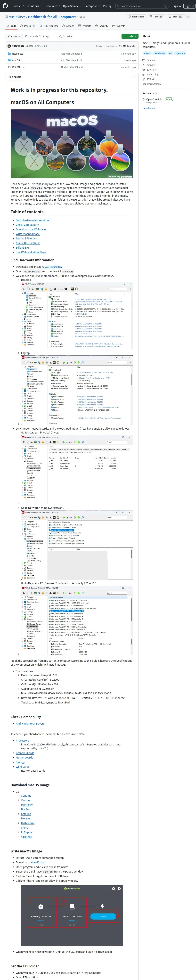Expand the Enterprise menu
The image size is (196, 980).
pos(92,6)
